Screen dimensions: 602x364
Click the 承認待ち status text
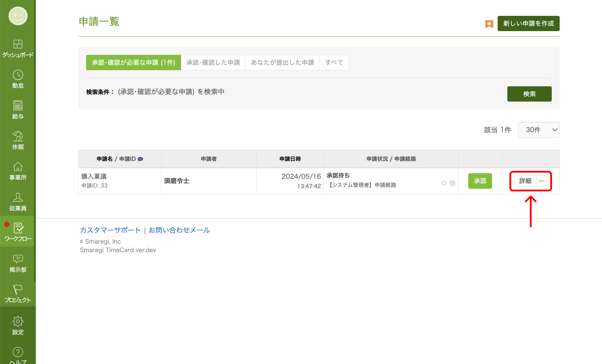pos(338,176)
